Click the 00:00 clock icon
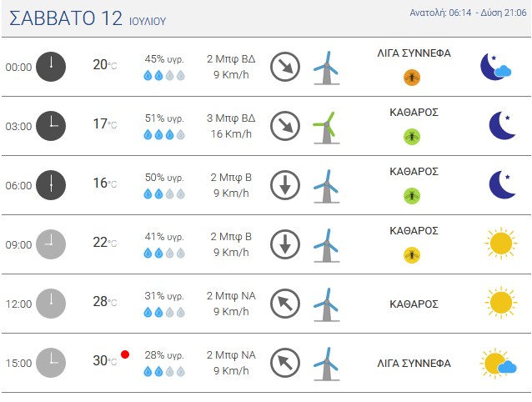The width and height of the screenshot is (532, 402). click(51, 67)
